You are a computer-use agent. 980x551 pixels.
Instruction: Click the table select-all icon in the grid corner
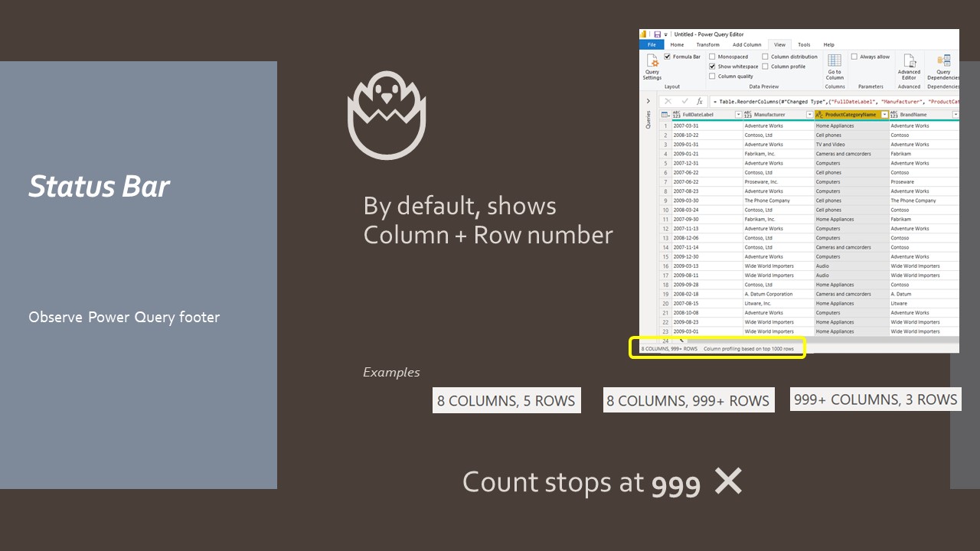[665, 115]
